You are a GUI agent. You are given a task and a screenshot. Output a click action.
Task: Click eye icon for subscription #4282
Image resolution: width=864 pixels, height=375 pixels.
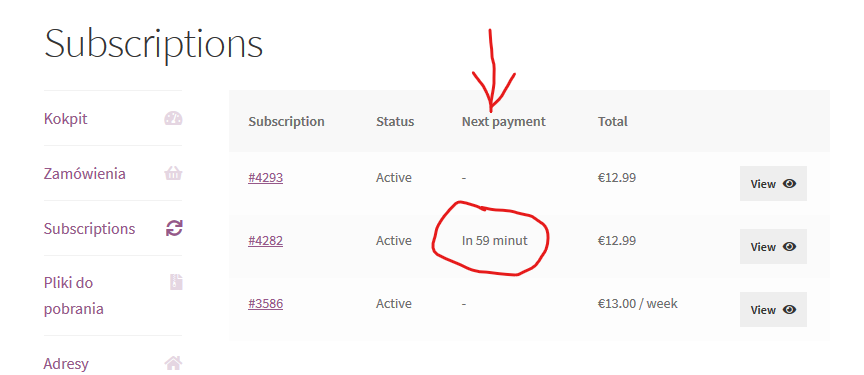point(790,247)
